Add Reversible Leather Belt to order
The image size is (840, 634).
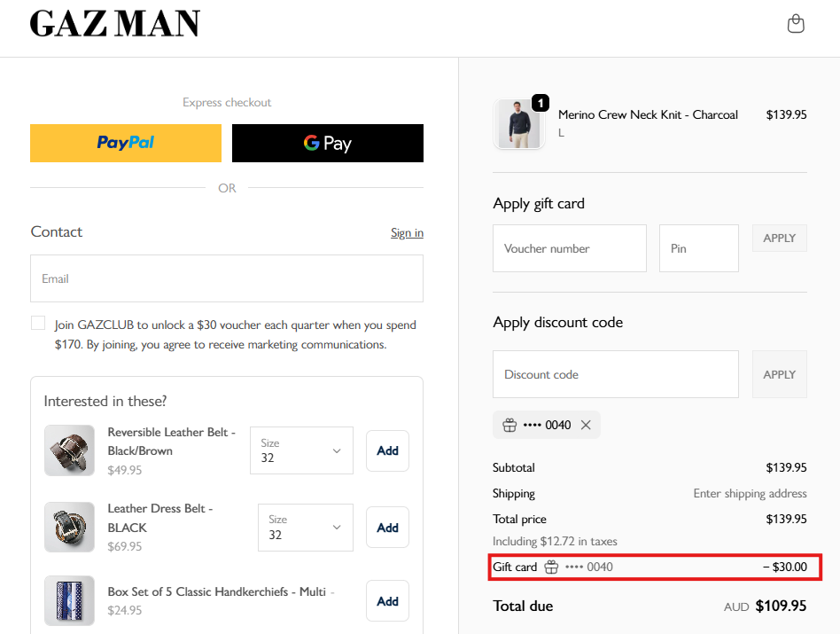[x=387, y=450]
